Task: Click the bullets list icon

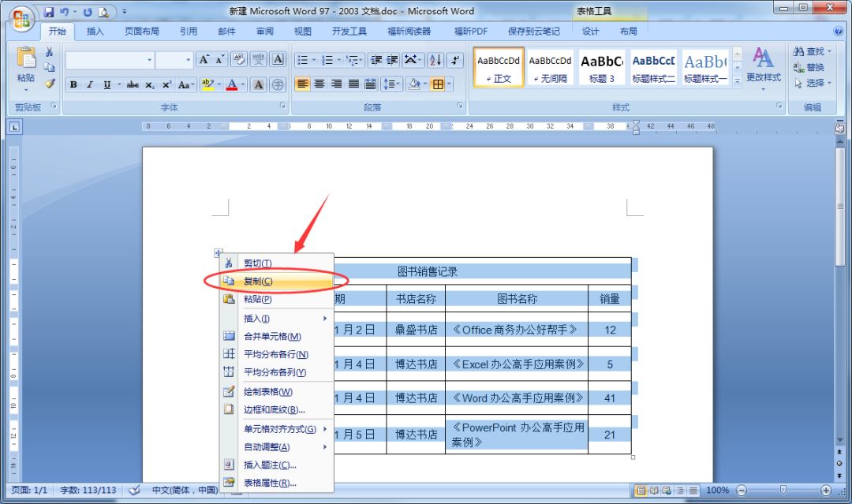Action: click(x=303, y=60)
